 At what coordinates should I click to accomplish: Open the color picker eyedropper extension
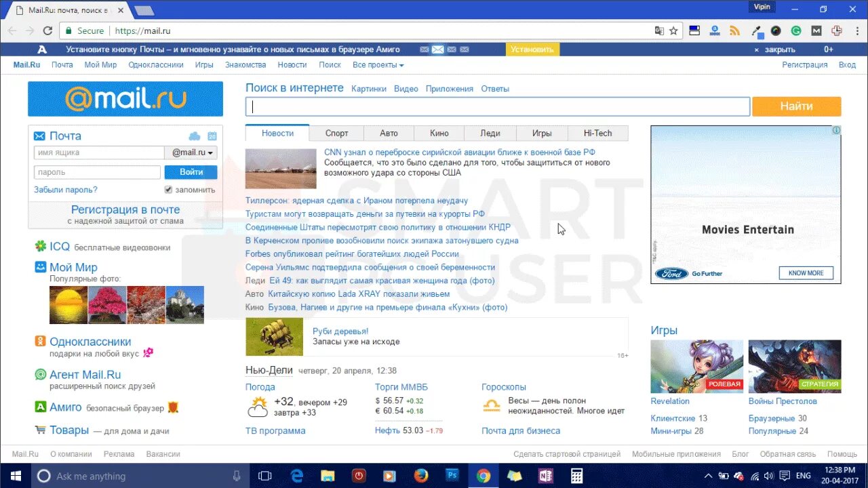pos(757,31)
